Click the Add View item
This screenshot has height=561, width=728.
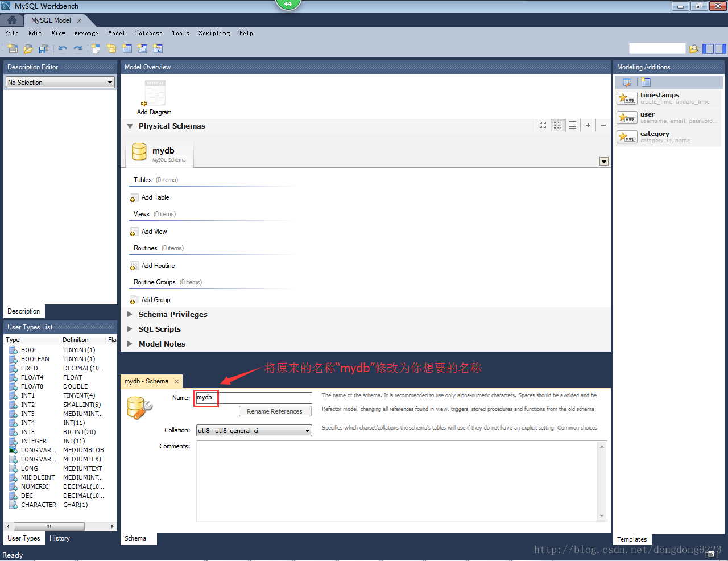point(149,232)
